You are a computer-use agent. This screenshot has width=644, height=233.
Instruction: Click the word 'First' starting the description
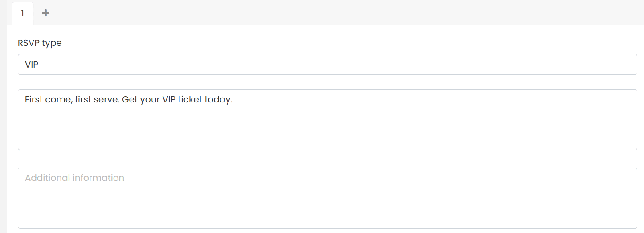point(34,100)
